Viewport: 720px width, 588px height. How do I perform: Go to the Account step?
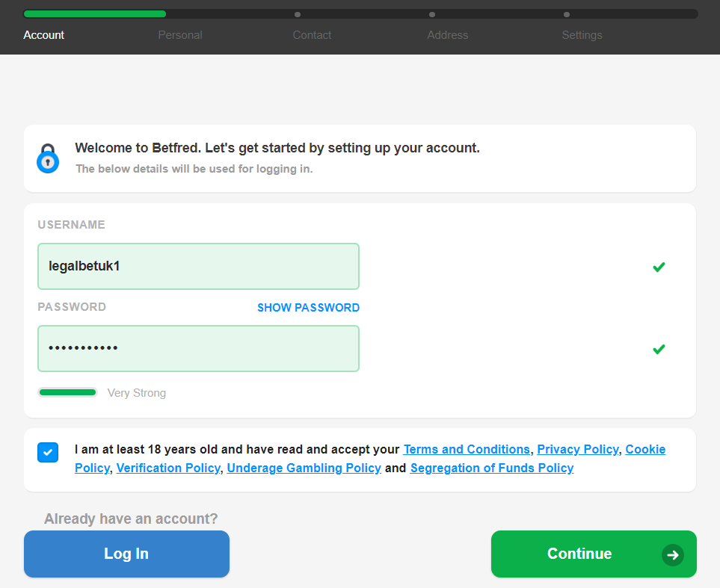[43, 35]
